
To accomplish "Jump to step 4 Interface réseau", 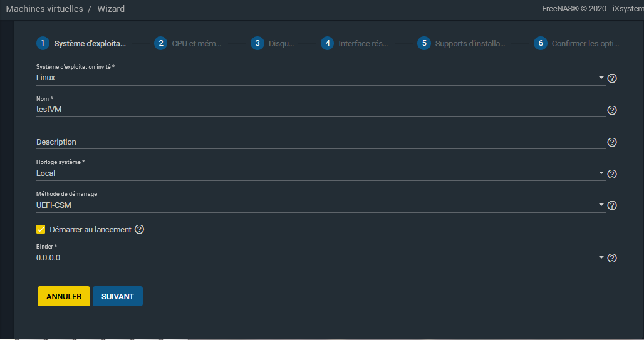I will [x=356, y=43].
